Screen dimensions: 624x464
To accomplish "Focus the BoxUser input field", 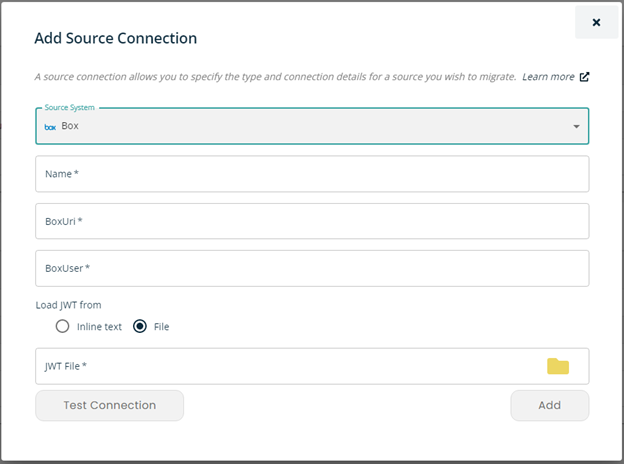I will tap(312, 268).
